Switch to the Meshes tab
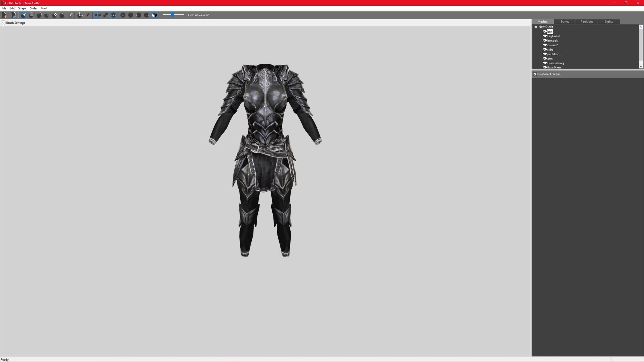 pos(542,22)
